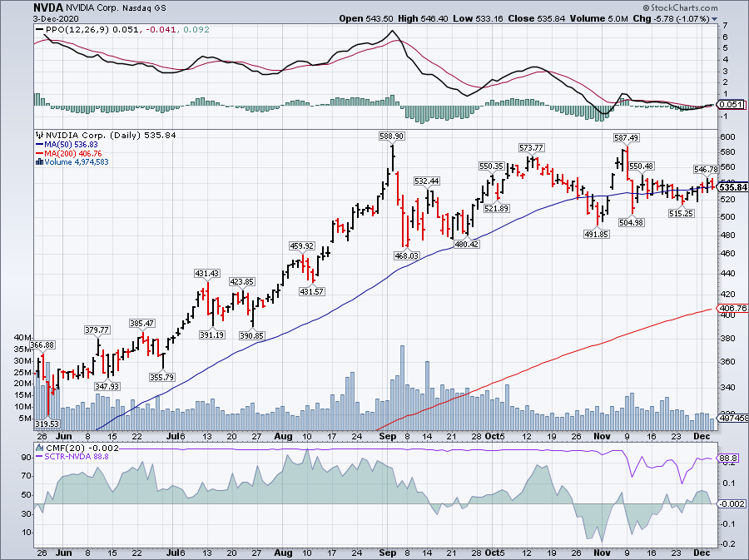Click the blue MA(50) line marker in legend
Viewport: 749px width, 560px height.
[40, 145]
